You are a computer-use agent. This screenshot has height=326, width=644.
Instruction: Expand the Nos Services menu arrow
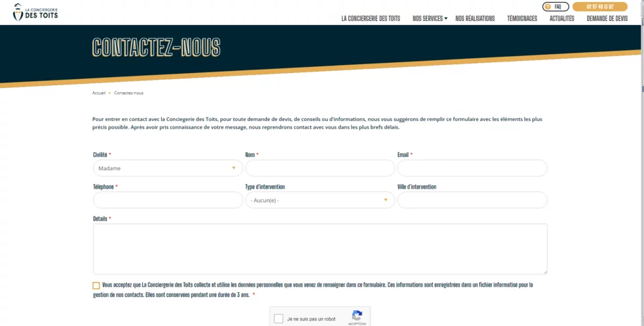(446, 19)
